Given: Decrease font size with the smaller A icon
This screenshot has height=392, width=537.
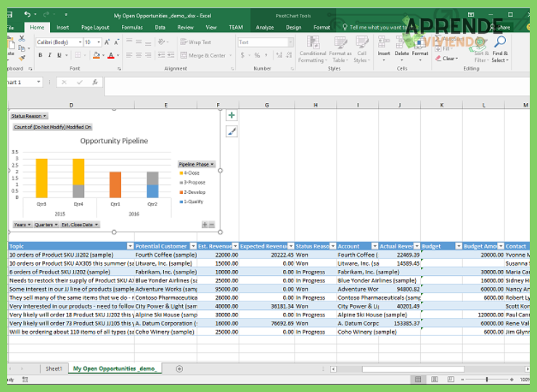Looking at the screenshot, I should tap(116, 42).
